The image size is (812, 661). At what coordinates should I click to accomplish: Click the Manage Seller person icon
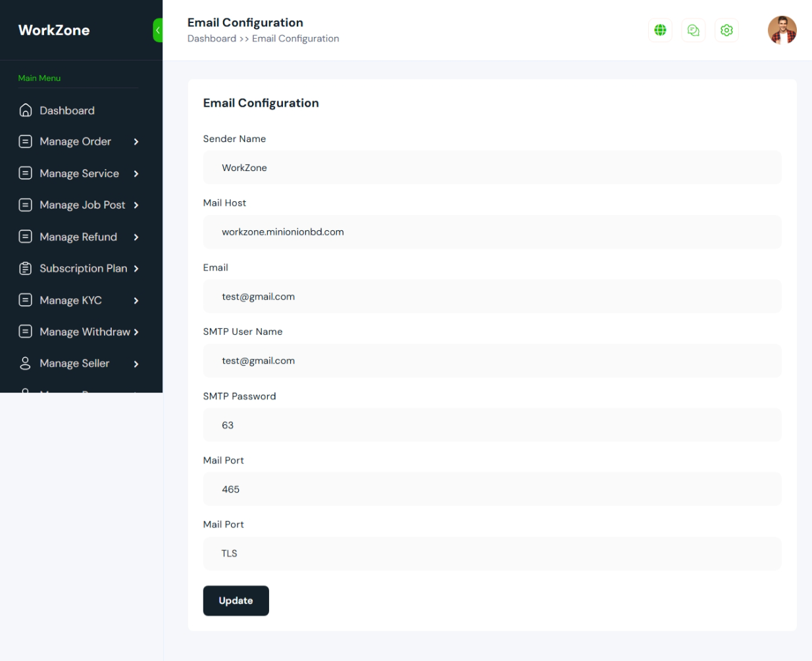coord(26,363)
